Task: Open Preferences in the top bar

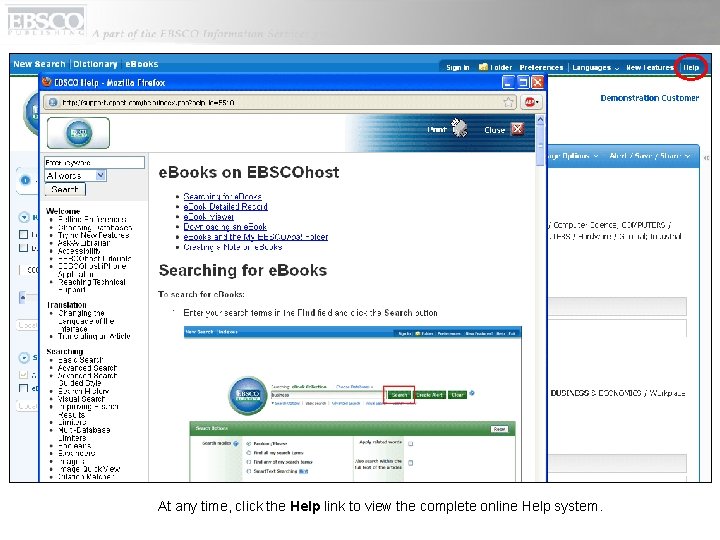Action: coord(541,68)
